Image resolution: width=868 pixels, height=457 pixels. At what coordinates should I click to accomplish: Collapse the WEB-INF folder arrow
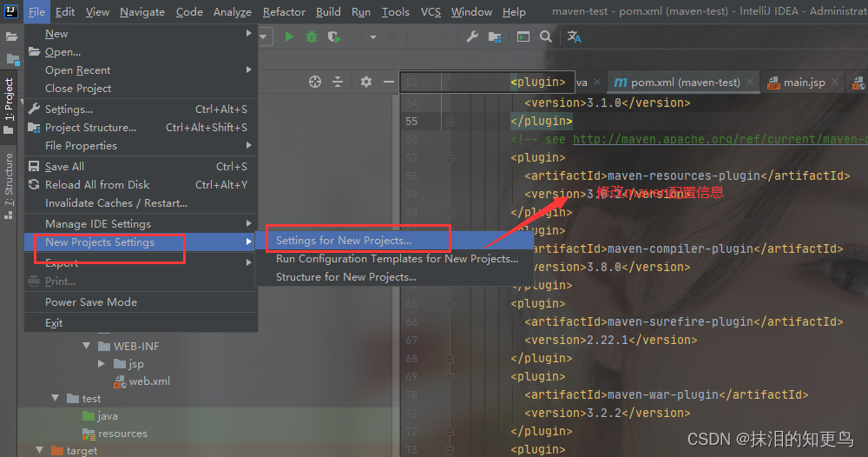coord(86,346)
